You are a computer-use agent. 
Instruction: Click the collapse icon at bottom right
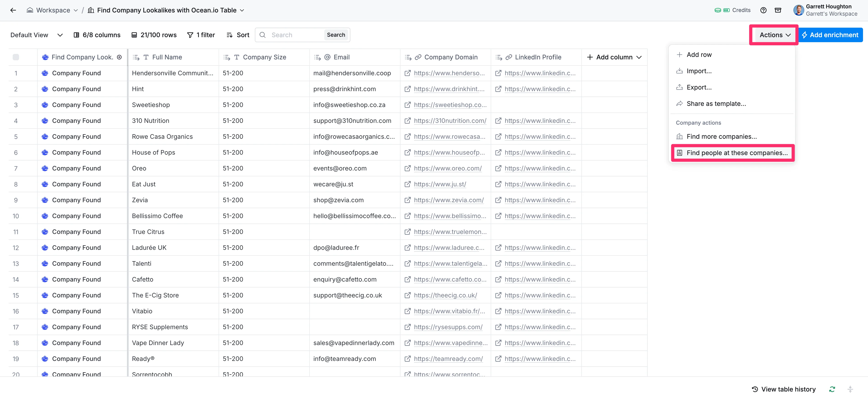coord(850,389)
